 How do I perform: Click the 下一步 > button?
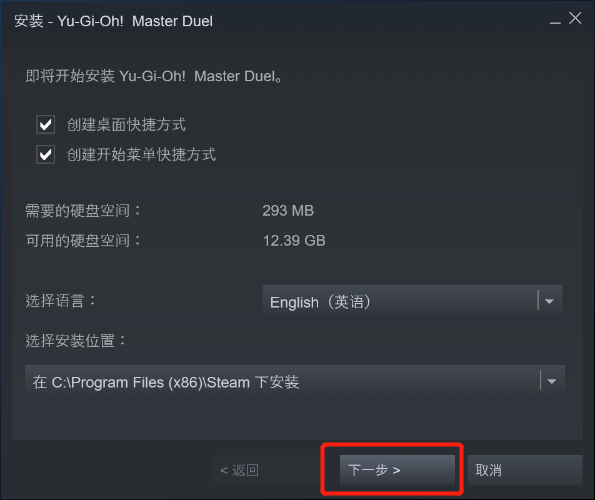click(397, 470)
